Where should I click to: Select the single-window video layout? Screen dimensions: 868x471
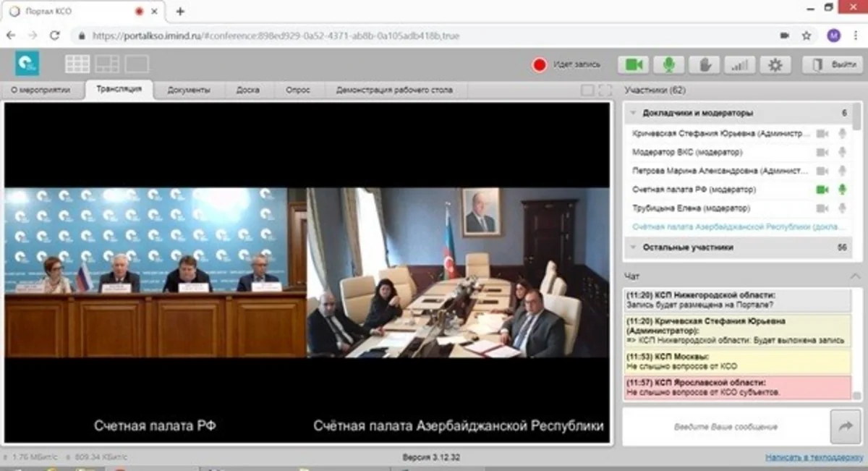137,64
